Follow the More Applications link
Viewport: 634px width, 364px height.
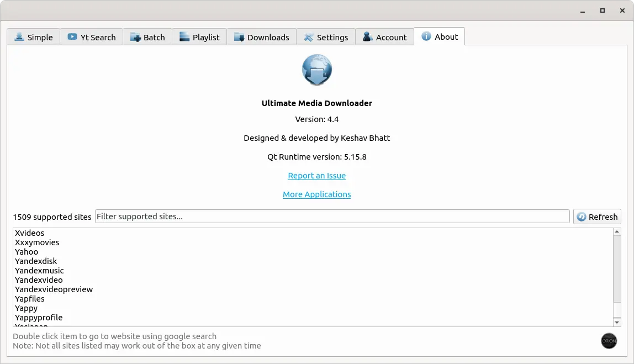317,194
